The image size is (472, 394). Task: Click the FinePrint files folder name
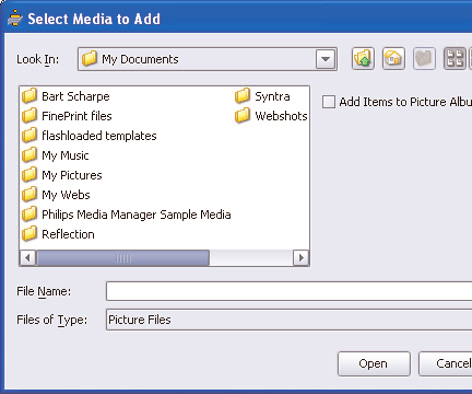(x=77, y=116)
